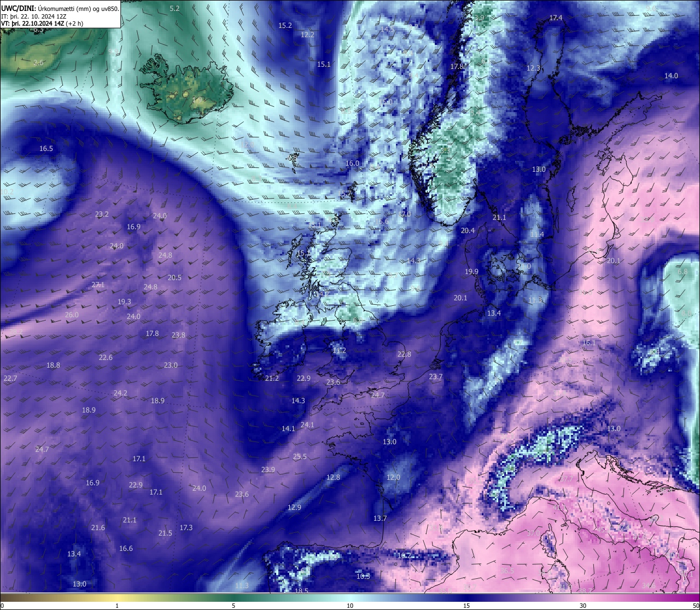This screenshot has width=700, height=610.
Task: Click the 17.3 value label
Action: 186,527
